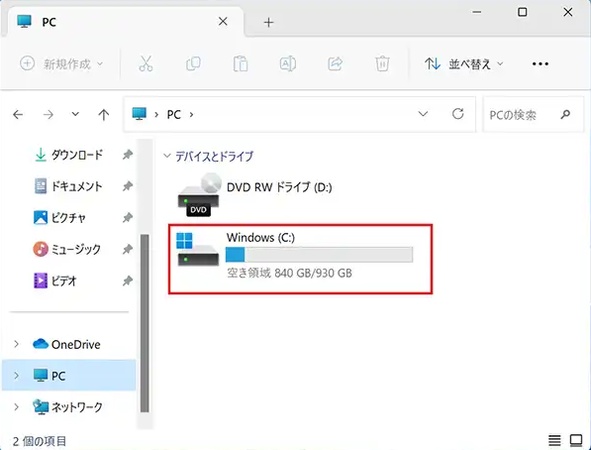Go back with the left arrow
This screenshot has height=450, width=591.
[18, 114]
